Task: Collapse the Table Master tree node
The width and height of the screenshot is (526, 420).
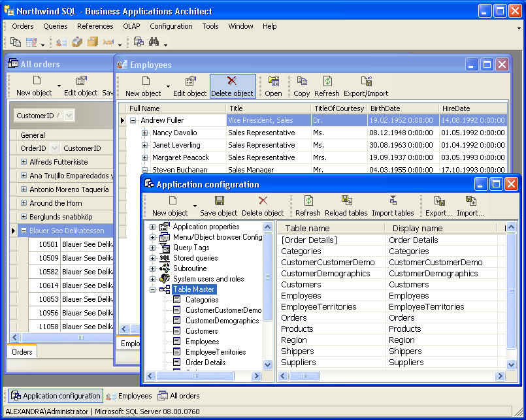Action: [152, 289]
